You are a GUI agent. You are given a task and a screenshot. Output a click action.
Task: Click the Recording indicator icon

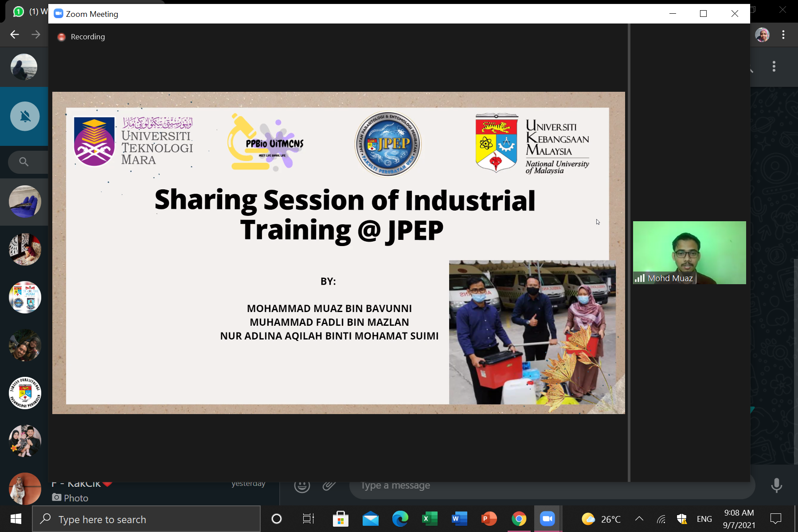click(62, 37)
